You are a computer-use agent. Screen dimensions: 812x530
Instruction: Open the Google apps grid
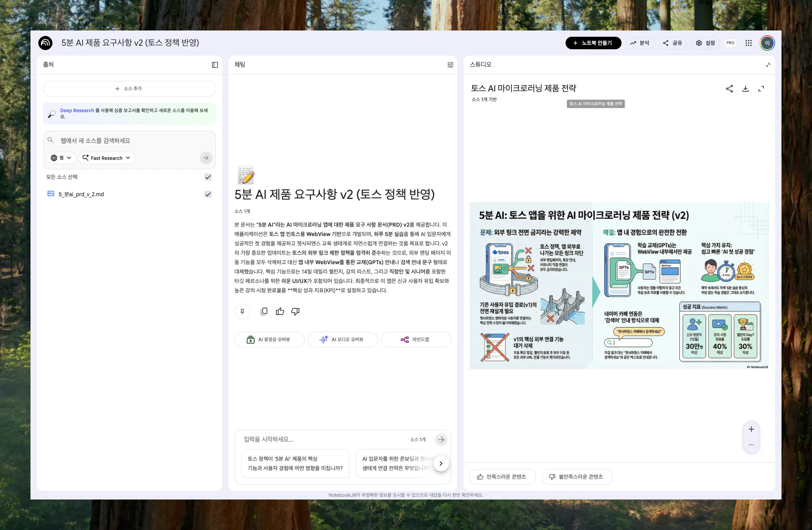click(x=748, y=43)
